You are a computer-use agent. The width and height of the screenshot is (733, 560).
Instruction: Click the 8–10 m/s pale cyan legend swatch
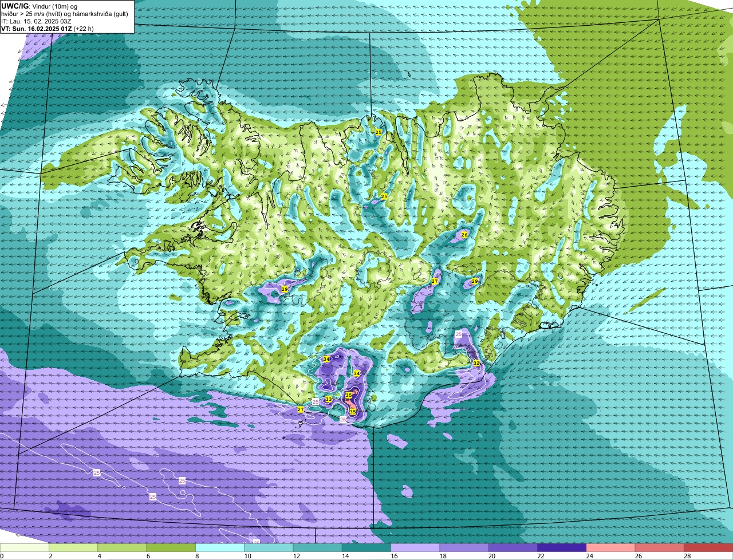(220, 548)
